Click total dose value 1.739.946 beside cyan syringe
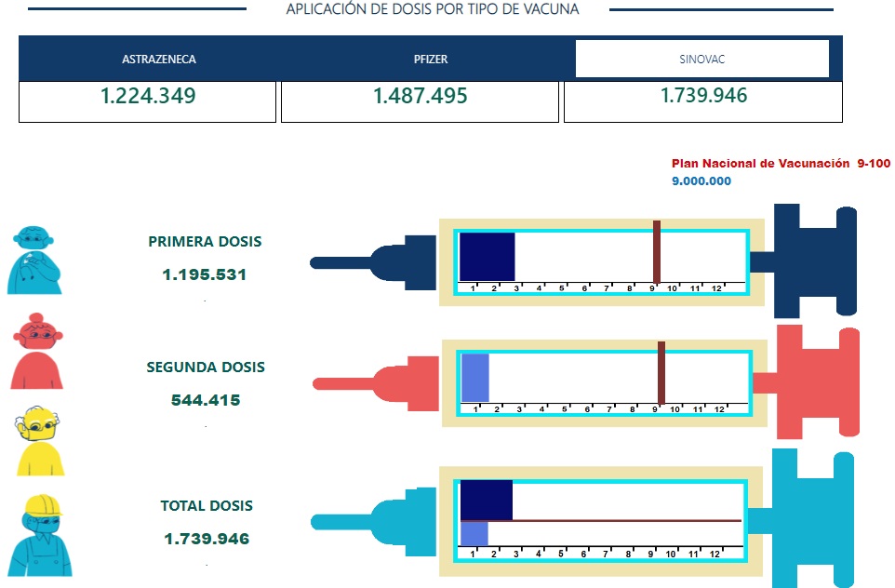 pos(207,539)
